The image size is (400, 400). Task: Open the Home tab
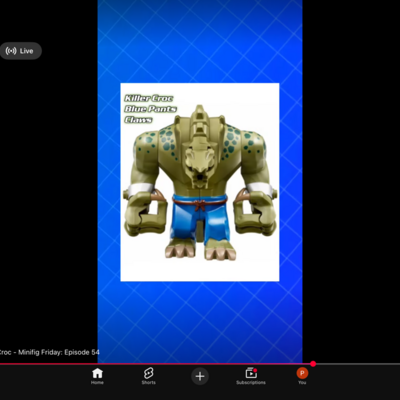(x=97, y=377)
